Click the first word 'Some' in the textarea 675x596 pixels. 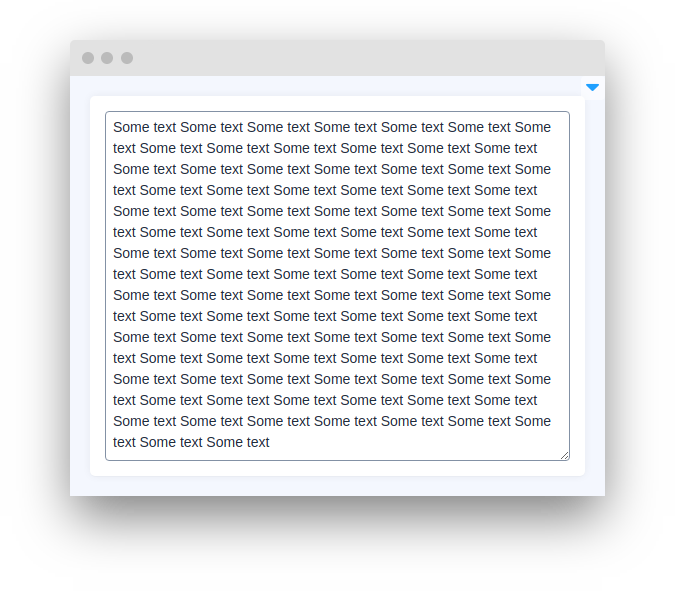pos(132,127)
